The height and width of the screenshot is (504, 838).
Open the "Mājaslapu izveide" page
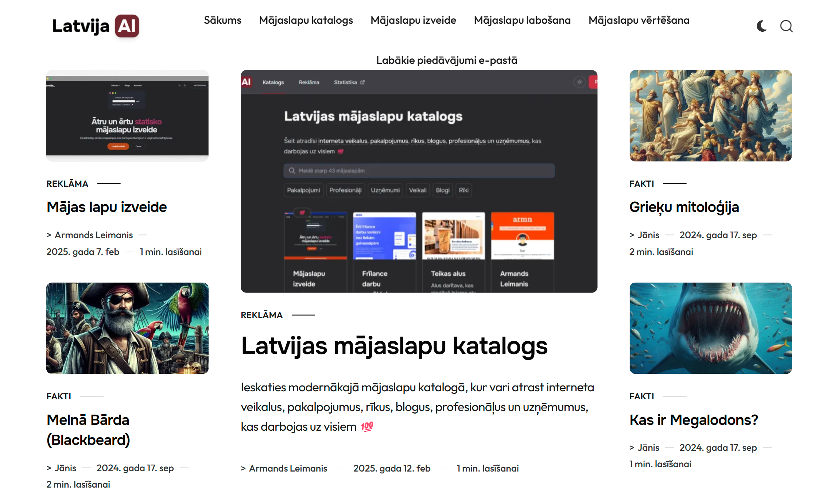[413, 20]
